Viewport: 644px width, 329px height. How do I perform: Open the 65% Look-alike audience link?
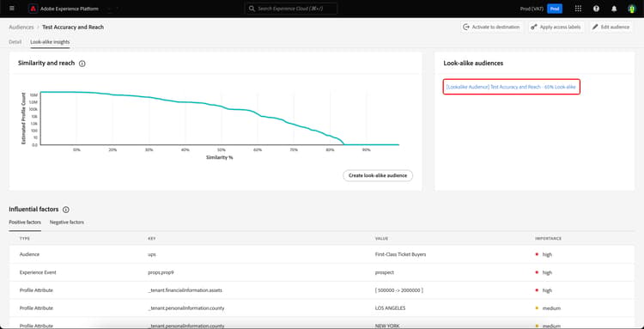(x=511, y=87)
